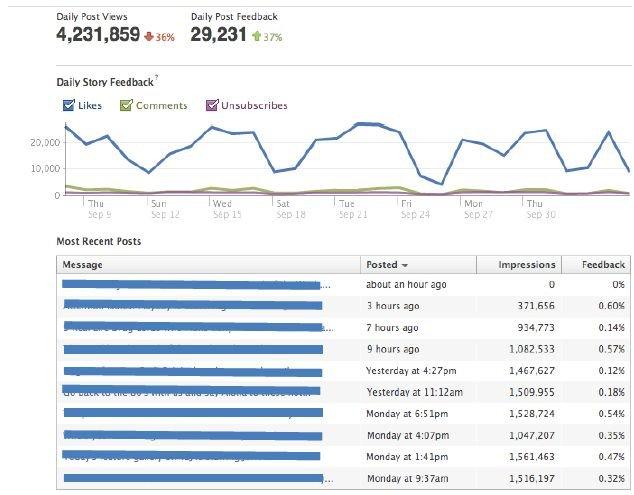Open post message from Monday at 6:51pm
Image resolution: width=634 pixels, height=495 pixels.
pos(193,412)
